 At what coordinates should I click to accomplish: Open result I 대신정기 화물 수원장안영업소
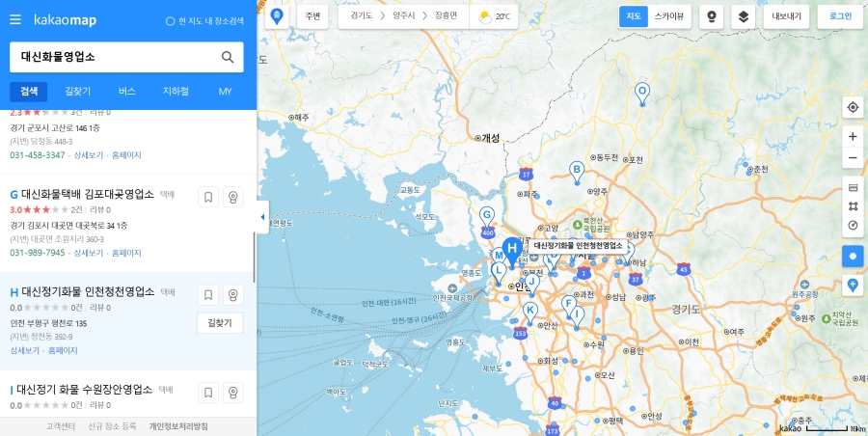click(84, 390)
